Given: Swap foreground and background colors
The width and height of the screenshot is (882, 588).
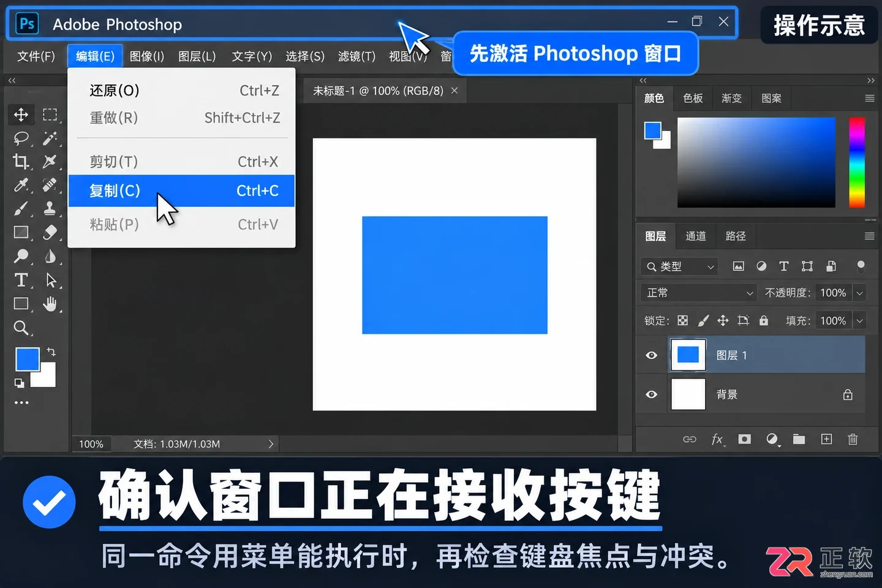Looking at the screenshot, I should click(x=51, y=352).
